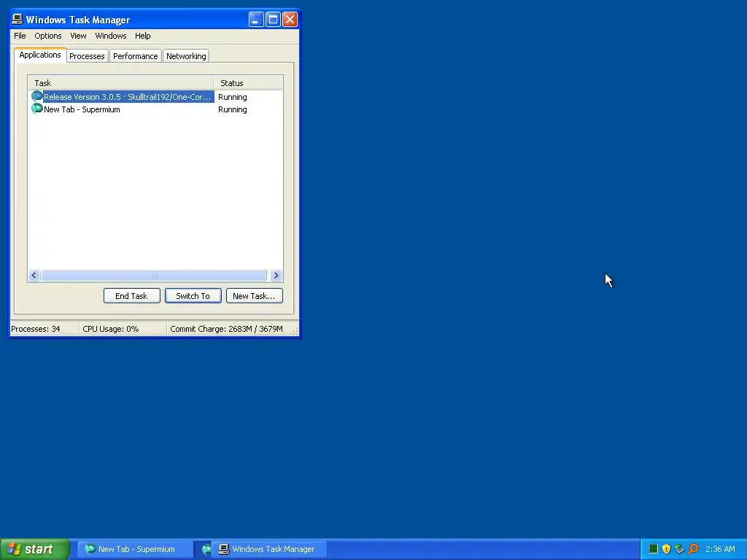Click the 2:36 AM clock in the system tray
This screenshot has width=747, height=560.
[720, 549]
